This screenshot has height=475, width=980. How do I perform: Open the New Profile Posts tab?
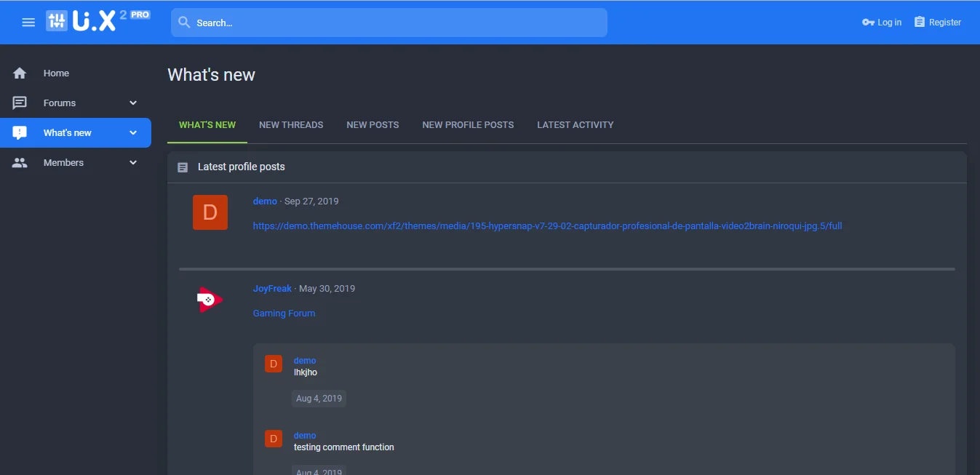pos(468,125)
